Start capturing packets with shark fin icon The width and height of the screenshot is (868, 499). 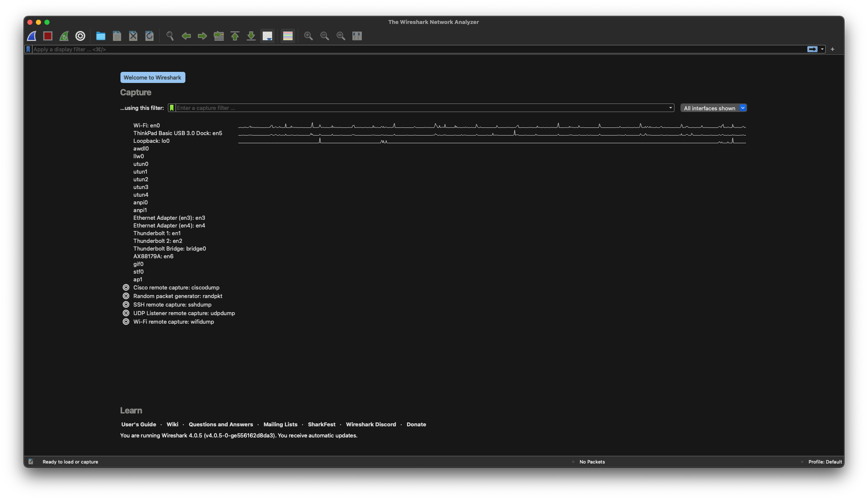coord(32,36)
